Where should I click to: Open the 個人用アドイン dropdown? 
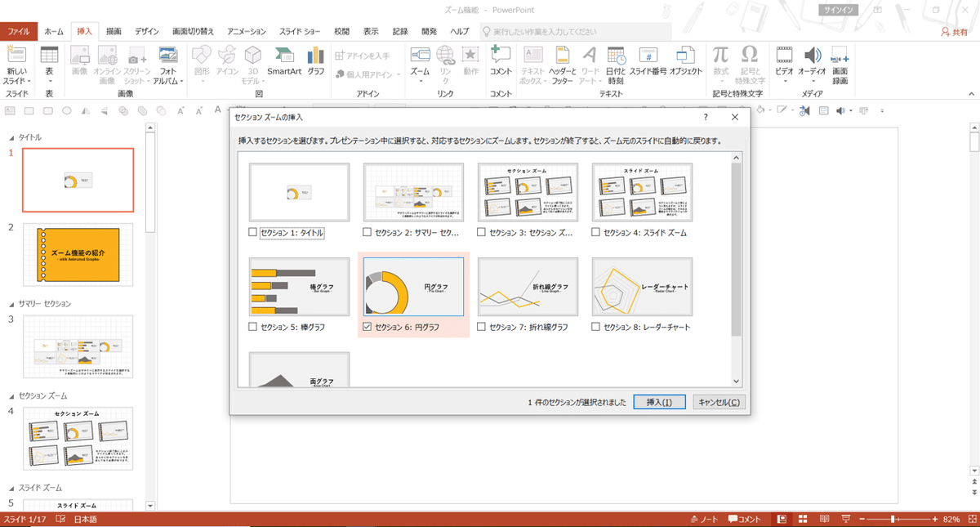367,74
